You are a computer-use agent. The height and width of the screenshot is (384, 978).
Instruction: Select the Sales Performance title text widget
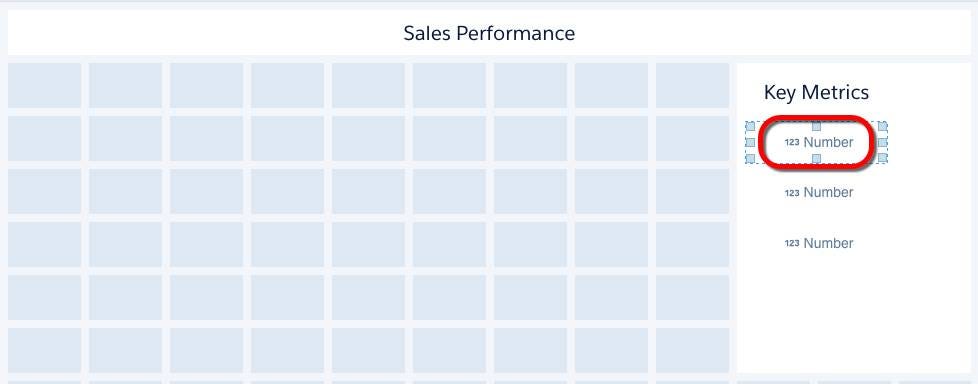point(489,33)
